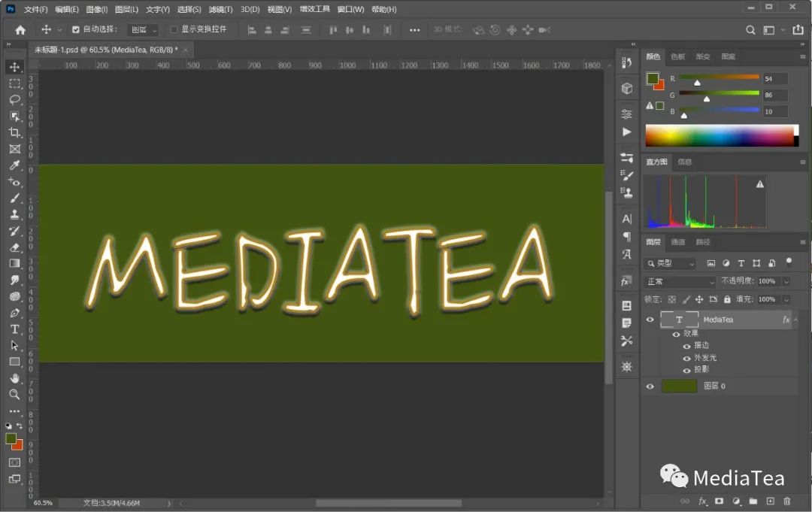Hide the 外发光 outer glow effect
This screenshot has height=512, width=812.
coord(686,358)
